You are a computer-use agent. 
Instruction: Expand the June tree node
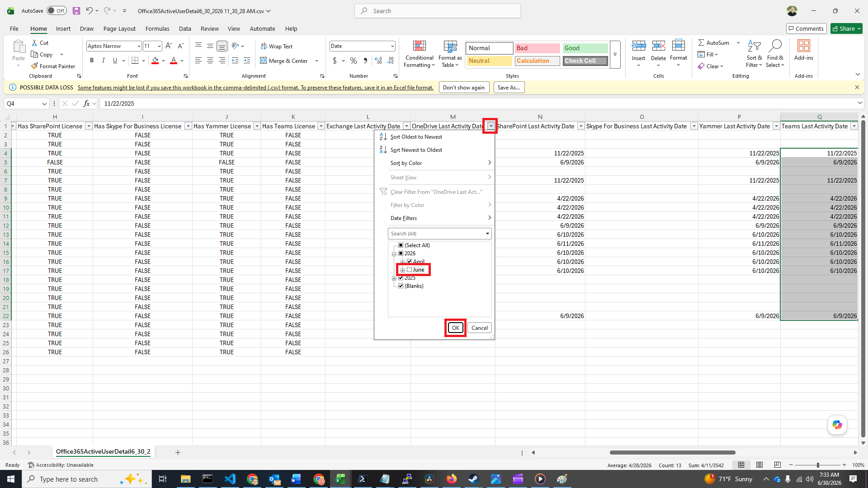(x=402, y=270)
